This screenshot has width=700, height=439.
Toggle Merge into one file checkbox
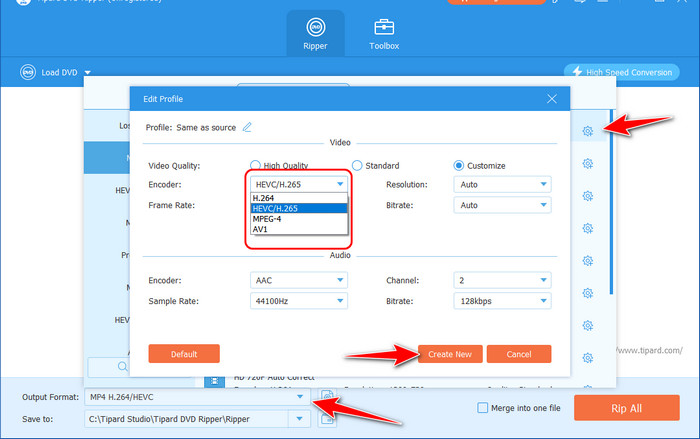click(482, 408)
